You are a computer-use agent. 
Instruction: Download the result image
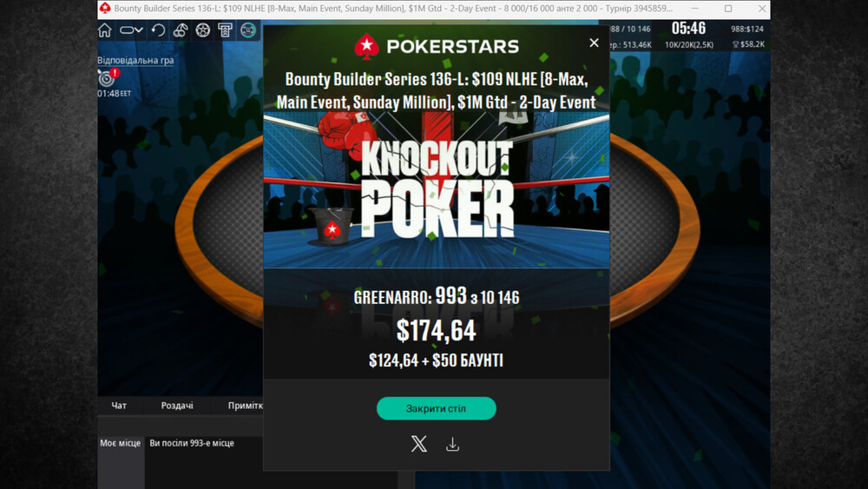pyautogui.click(x=453, y=444)
